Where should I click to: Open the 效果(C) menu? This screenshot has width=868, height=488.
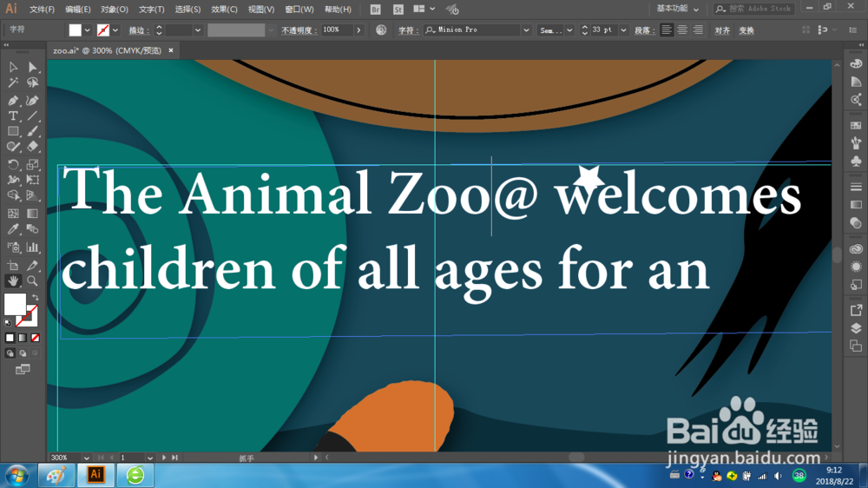[x=224, y=10]
